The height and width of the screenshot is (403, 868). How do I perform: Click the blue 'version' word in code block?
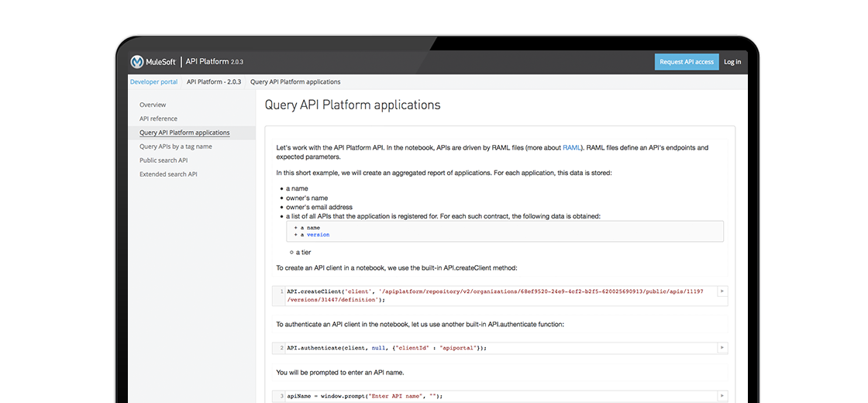(x=319, y=235)
